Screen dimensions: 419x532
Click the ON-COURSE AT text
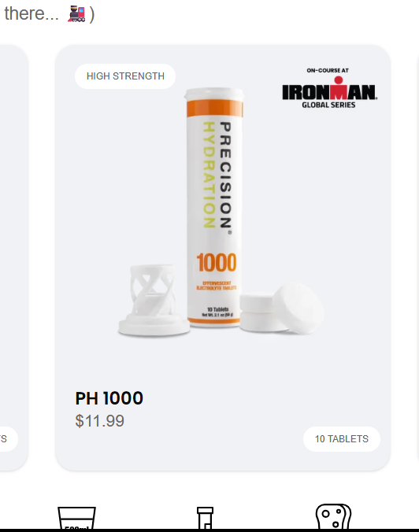tap(328, 71)
